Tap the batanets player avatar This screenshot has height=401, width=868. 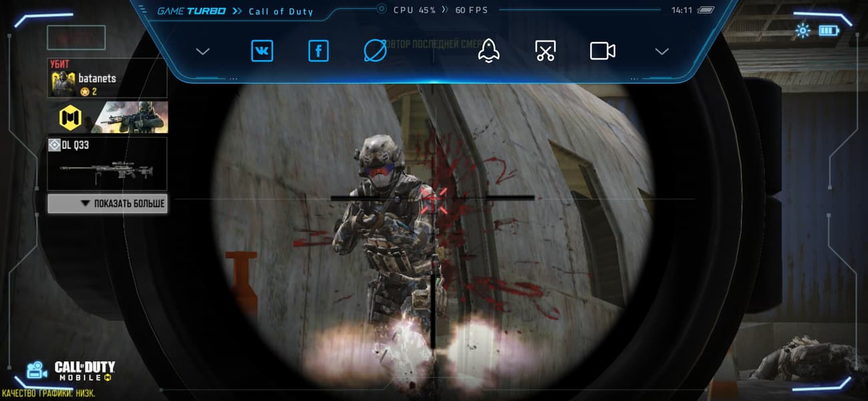pyautogui.click(x=63, y=84)
